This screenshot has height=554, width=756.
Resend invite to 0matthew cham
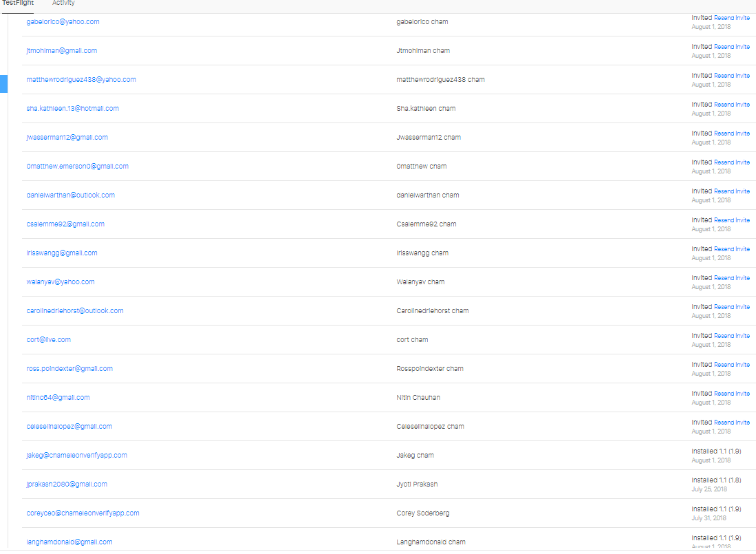(x=732, y=162)
